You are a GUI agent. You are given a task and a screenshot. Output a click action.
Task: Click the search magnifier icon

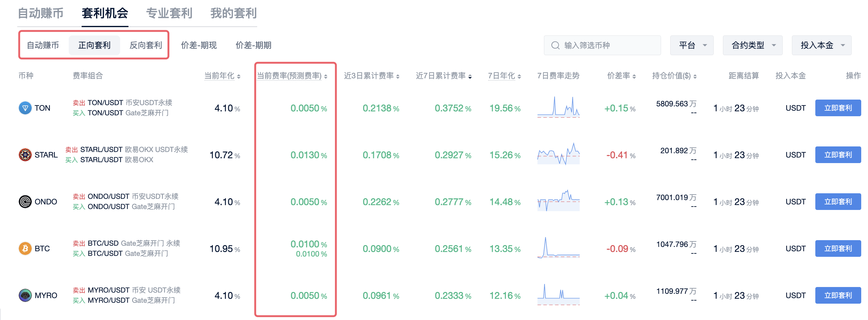[555, 45]
